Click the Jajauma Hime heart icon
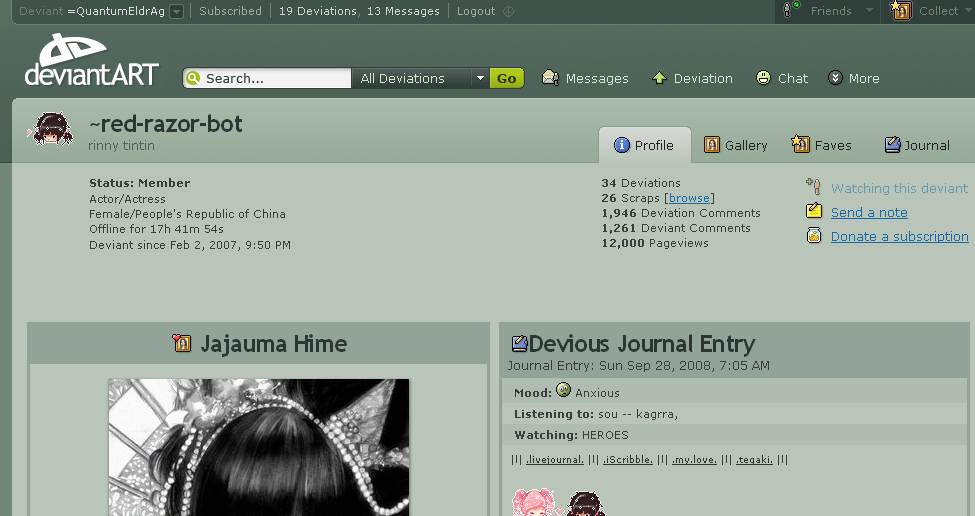This screenshot has width=975, height=516. [x=182, y=343]
